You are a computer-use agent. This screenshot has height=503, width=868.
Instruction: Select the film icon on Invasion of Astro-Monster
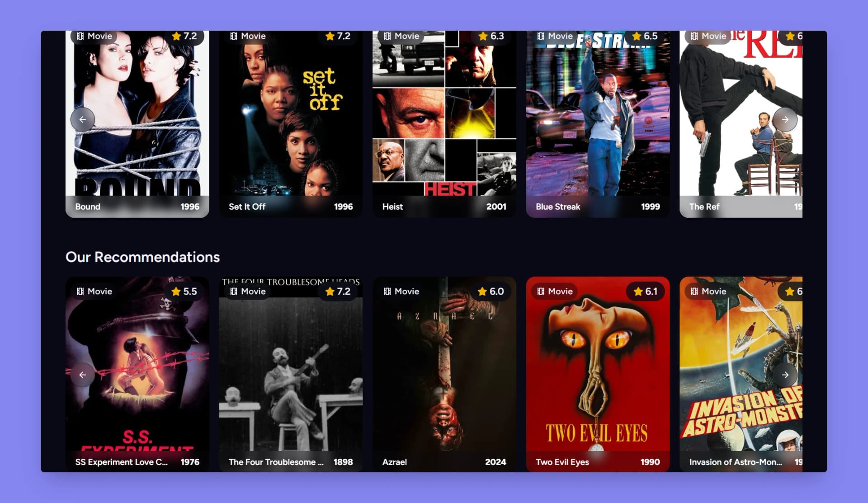click(694, 291)
